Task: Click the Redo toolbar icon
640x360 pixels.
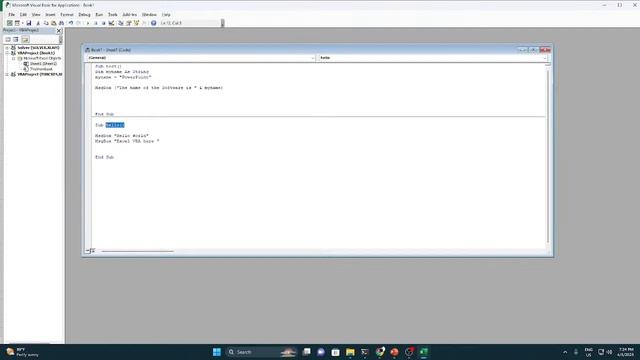Action: click(79, 23)
